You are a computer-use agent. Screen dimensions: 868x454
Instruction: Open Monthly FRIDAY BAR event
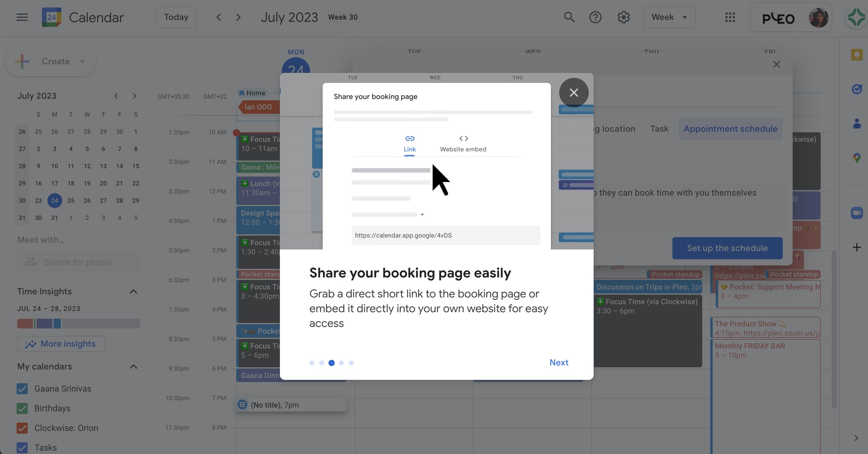(x=766, y=396)
